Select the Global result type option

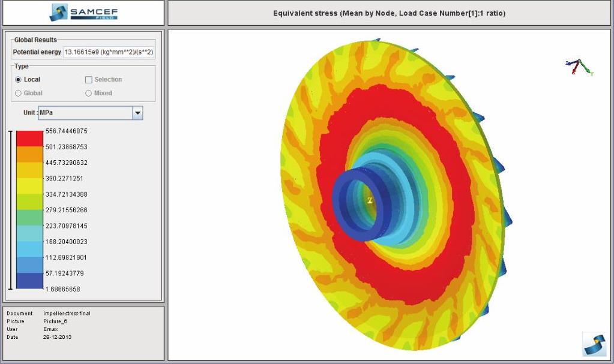[18, 94]
